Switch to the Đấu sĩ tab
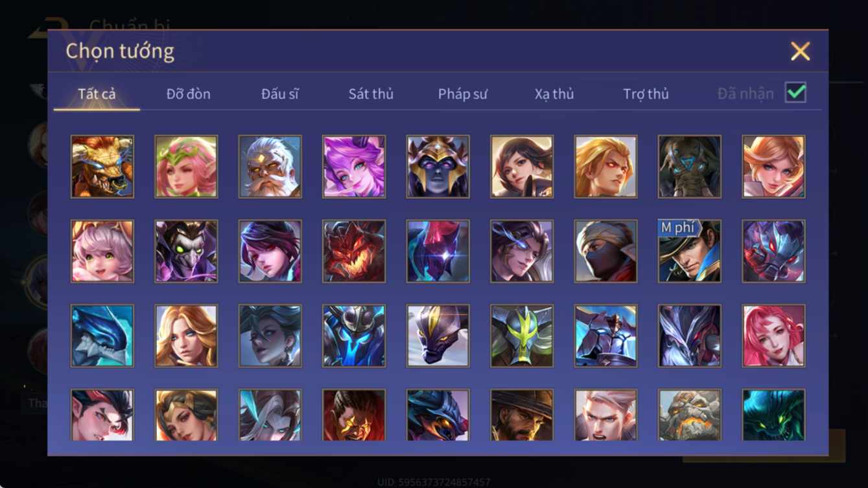 [280, 94]
